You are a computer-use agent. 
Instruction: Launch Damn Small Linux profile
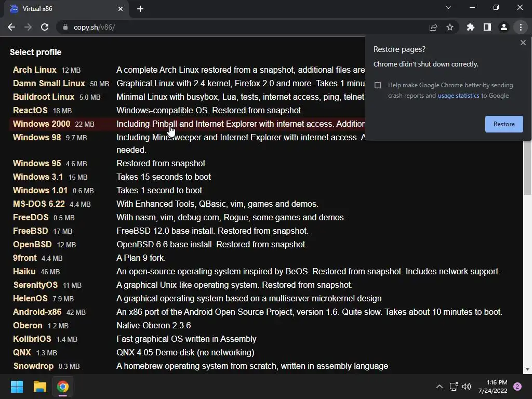click(x=49, y=84)
